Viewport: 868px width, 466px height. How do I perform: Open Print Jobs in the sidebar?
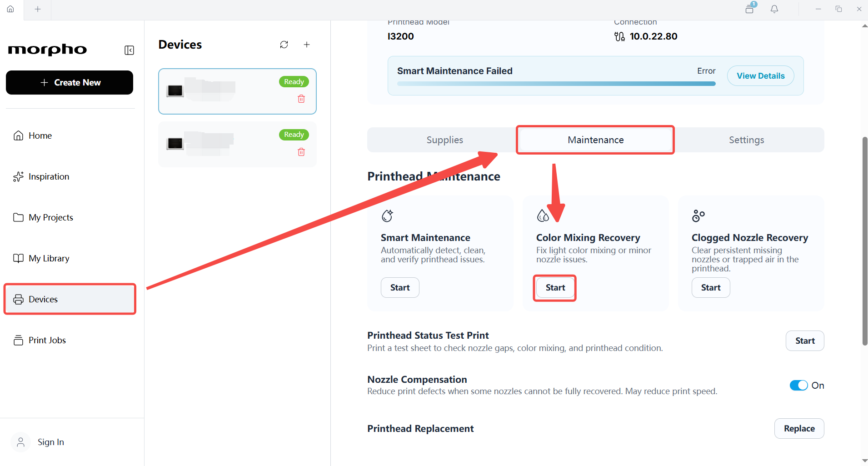coord(70,340)
